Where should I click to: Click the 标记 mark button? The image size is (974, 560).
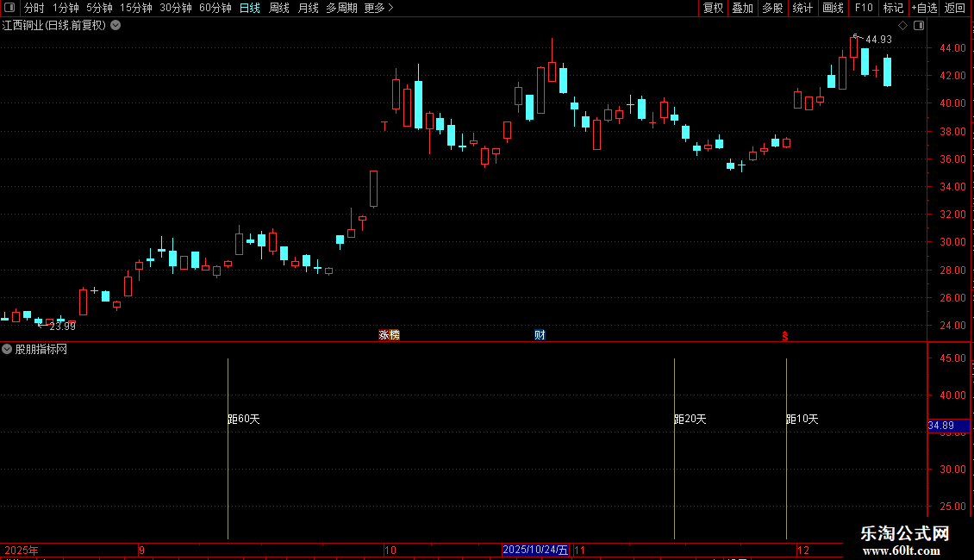pyautogui.click(x=893, y=8)
